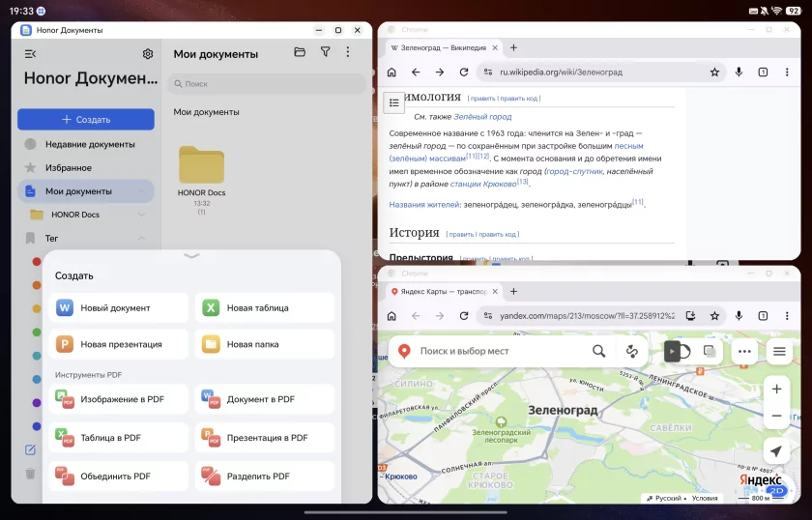Image resolution: width=812 pixels, height=520 pixels.
Task: Choose Table to PDF (Таблица в PDF)
Action: pyautogui.click(x=119, y=438)
